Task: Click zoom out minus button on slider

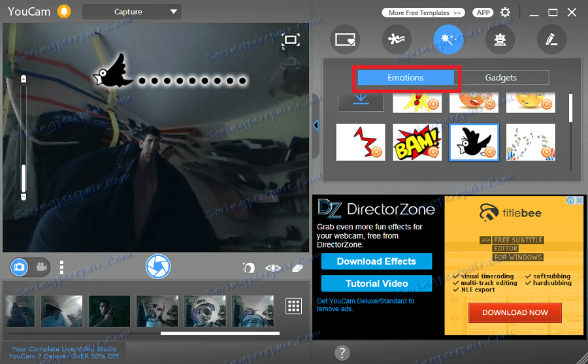Action: [24, 197]
